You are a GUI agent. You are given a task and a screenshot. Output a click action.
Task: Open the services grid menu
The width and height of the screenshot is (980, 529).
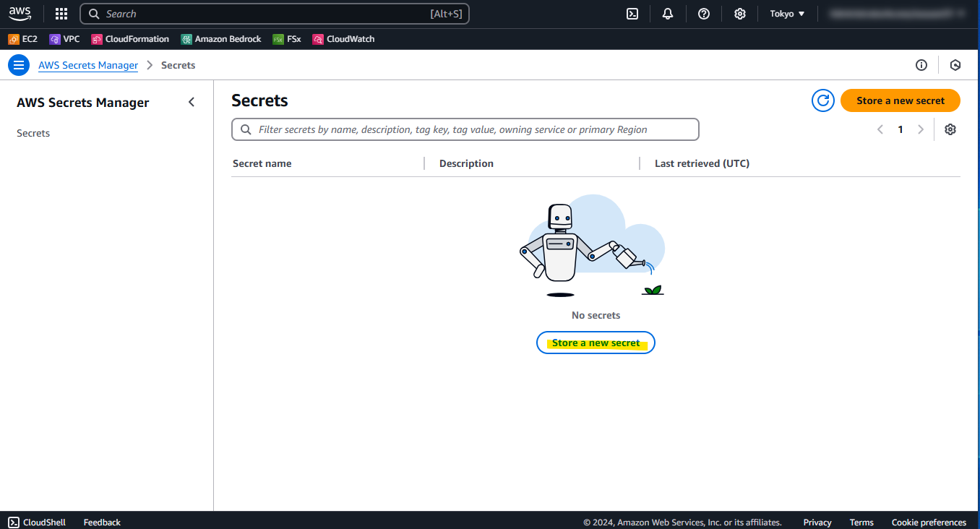61,14
